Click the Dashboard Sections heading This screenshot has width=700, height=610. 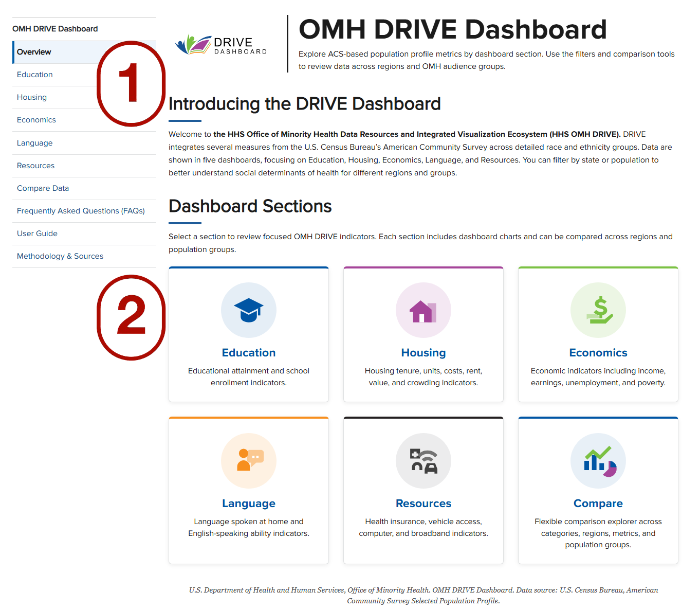tap(250, 206)
